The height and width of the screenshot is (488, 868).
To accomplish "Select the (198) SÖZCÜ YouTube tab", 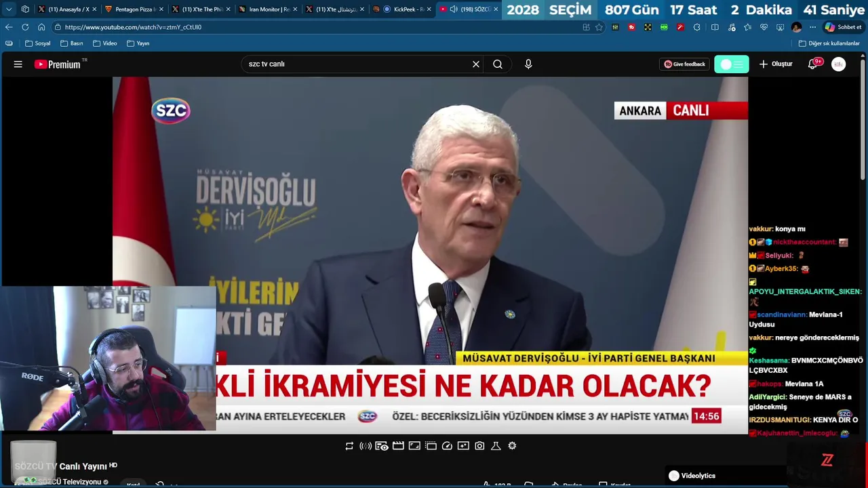I will [468, 9].
